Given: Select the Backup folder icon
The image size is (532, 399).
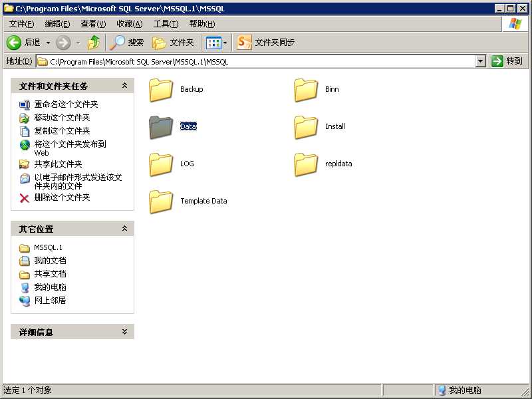Looking at the screenshot, I should [x=161, y=90].
